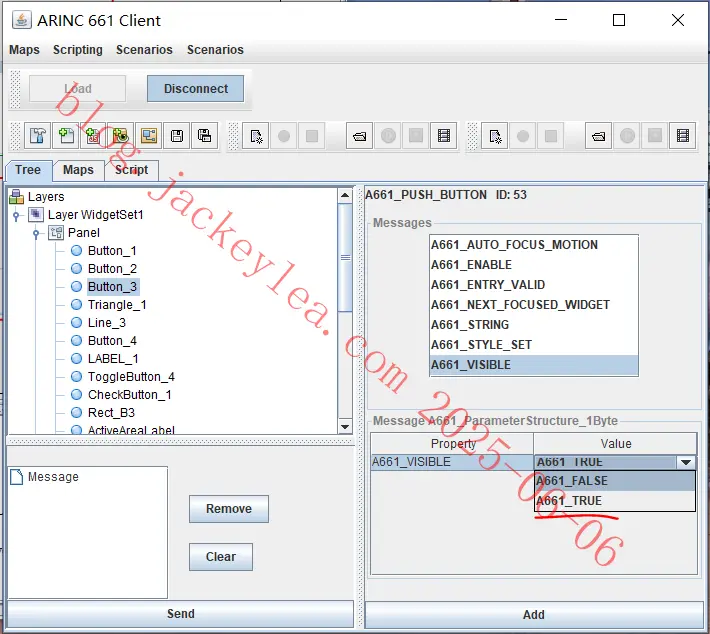Viewport: 710px width, 634px height.
Task: Click the Disconnect button
Action: [196, 89]
